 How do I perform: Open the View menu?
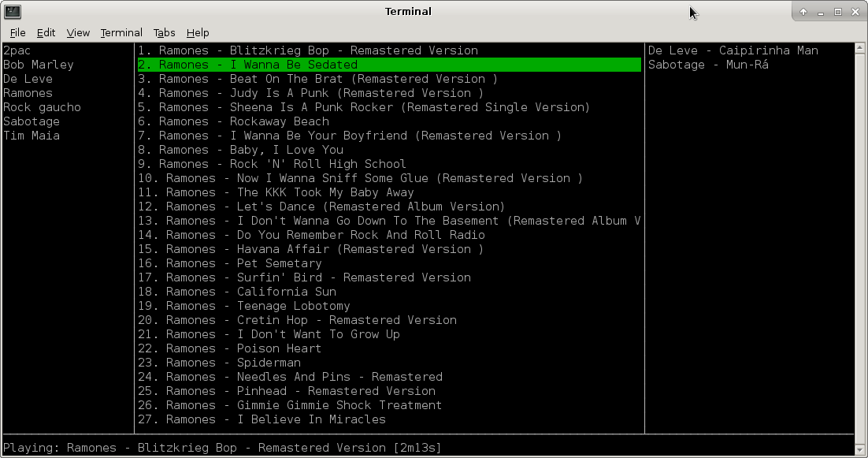[x=78, y=32]
